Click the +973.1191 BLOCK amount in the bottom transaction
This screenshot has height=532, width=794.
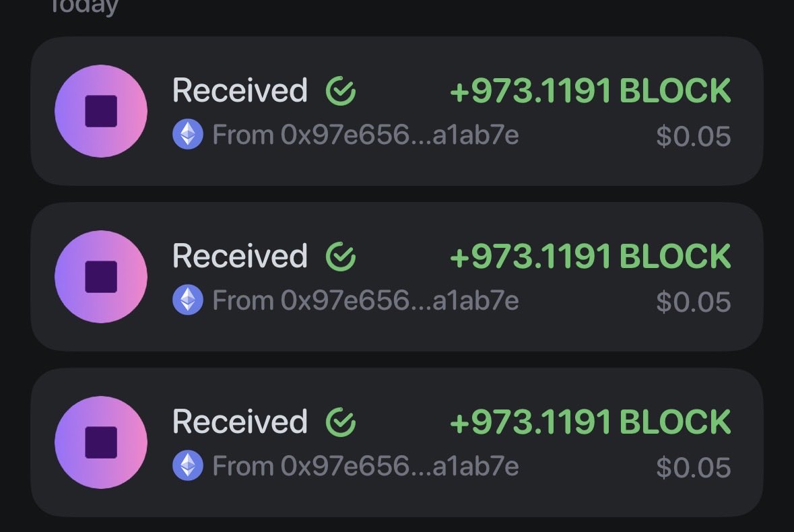[x=590, y=422]
